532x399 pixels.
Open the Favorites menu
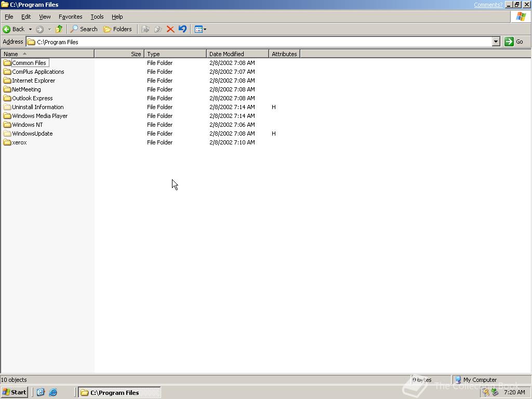(x=70, y=17)
